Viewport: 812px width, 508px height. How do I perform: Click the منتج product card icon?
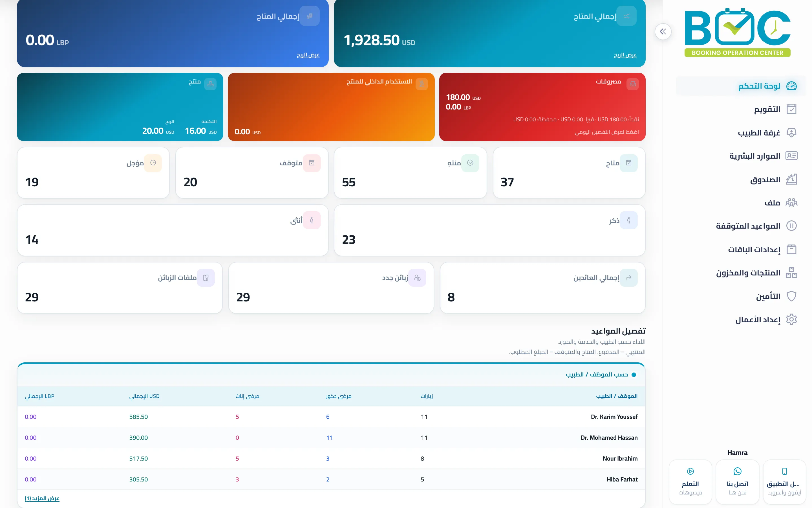(x=210, y=84)
